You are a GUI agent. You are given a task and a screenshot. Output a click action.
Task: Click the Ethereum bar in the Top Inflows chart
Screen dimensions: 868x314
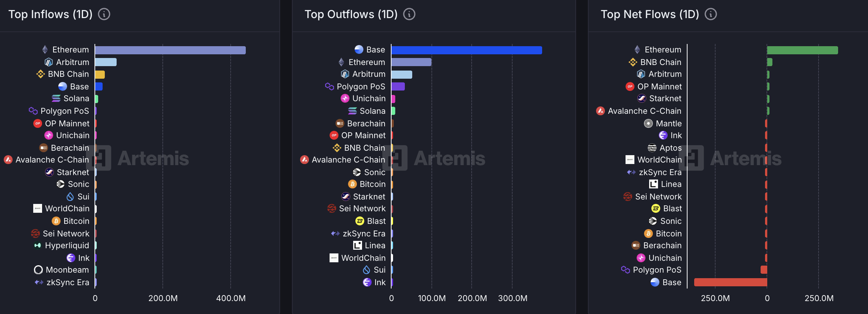[170, 50]
